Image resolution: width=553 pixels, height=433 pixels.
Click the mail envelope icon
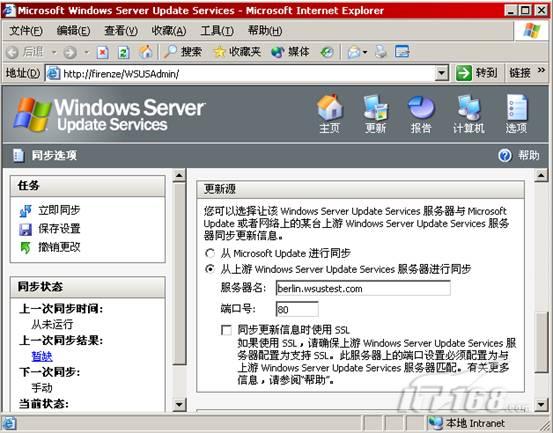click(354, 53)
